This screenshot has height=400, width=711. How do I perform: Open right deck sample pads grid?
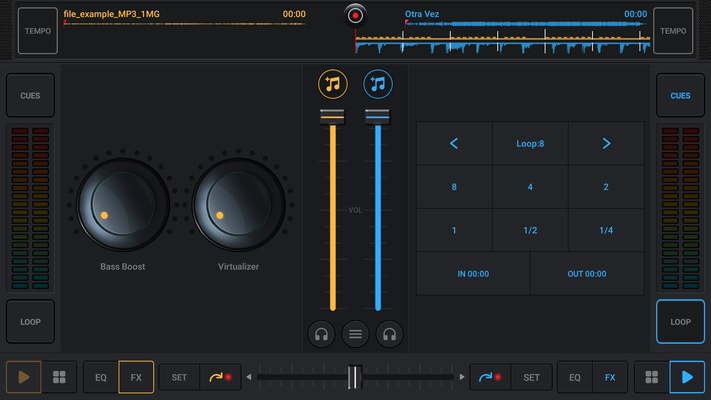point(652,377)
